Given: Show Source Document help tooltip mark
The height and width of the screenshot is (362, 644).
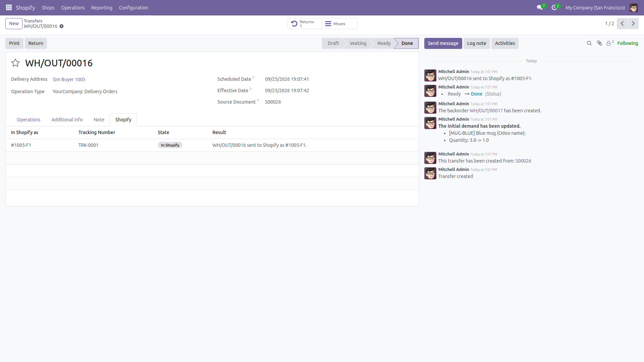Looking at the screenshot, I should pos(258,101).
